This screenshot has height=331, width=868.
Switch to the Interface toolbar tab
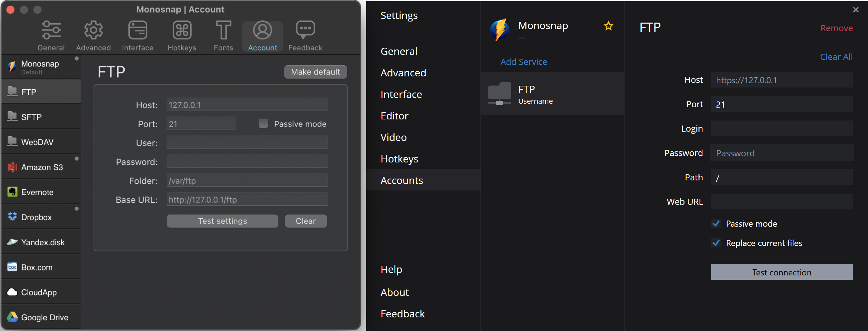click(138, 36)
